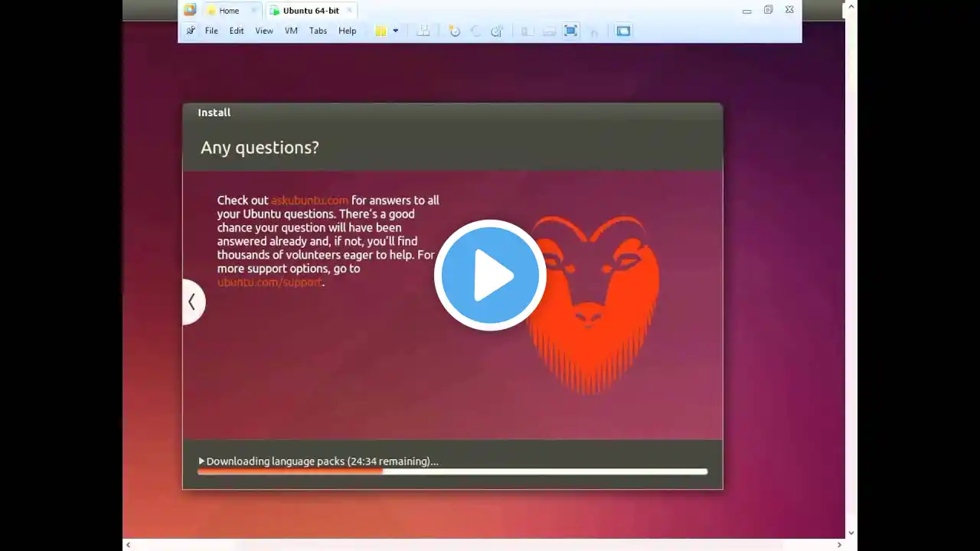Go to the previous installer slide
The image size is (980, 551).
[x=192, y=302]
